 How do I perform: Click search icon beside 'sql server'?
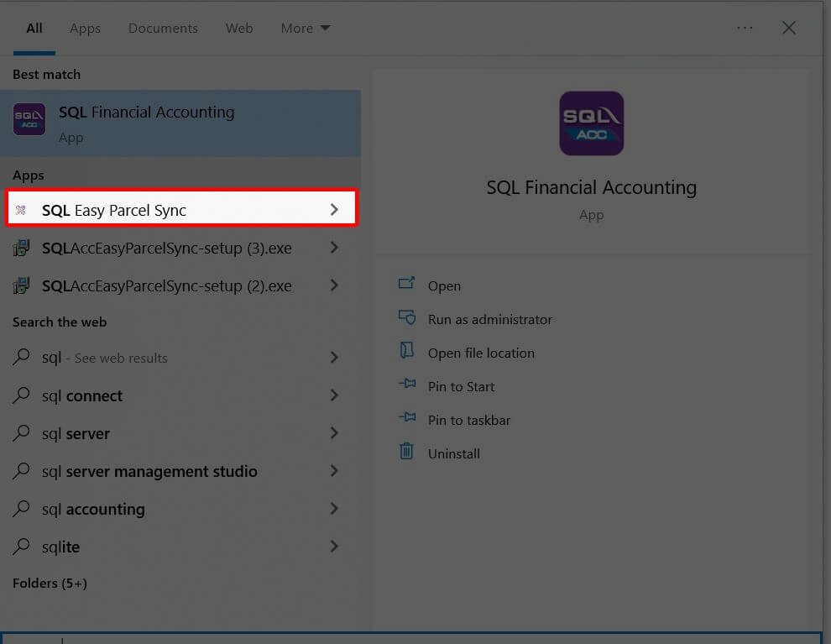(x=21, y=432)
